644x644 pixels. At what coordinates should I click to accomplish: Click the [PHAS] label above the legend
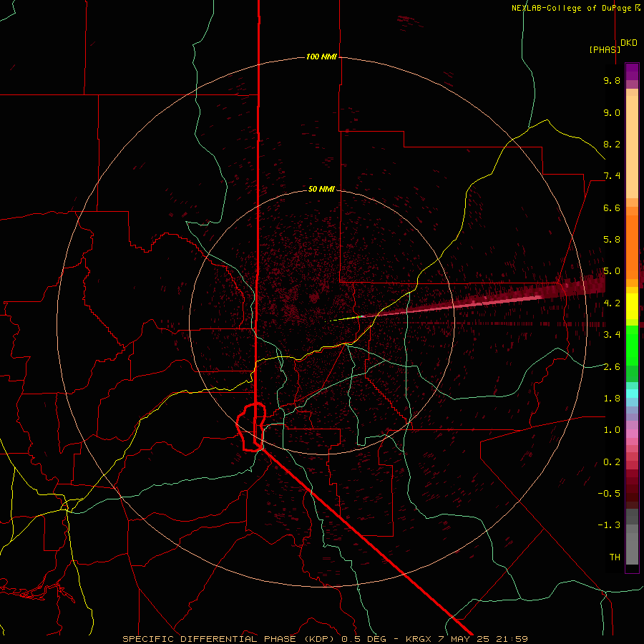click(x=605, y=49)
